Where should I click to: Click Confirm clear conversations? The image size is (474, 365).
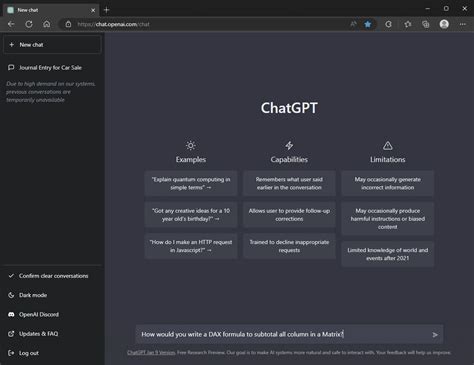[x=52, y=276]
